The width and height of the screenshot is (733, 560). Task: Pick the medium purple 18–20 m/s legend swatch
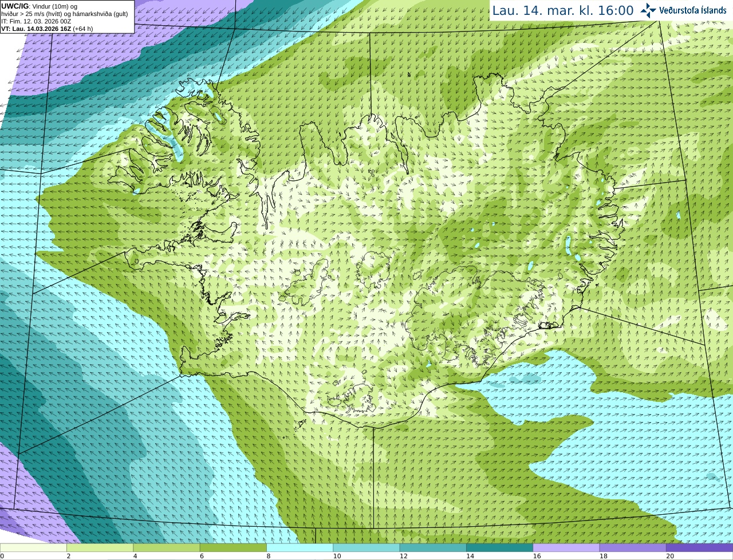pyautogui.click(x=633, y=548)
